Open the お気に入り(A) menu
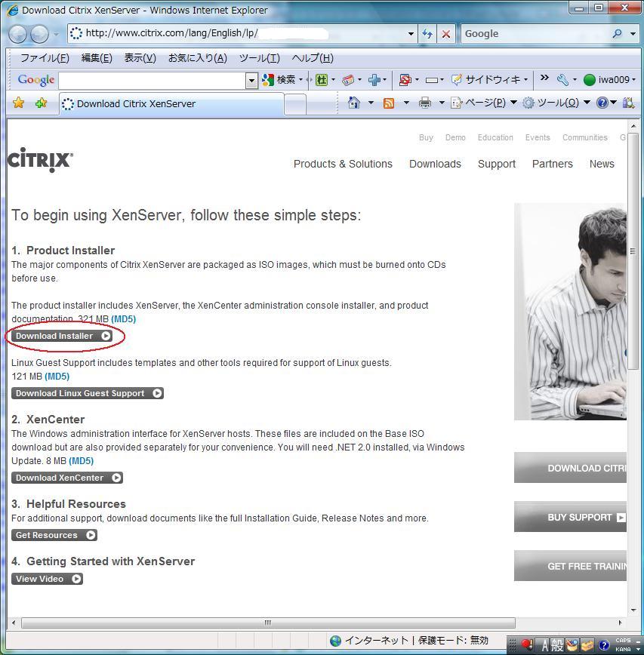This screenshot has height=655, width=644. point(198,58)
